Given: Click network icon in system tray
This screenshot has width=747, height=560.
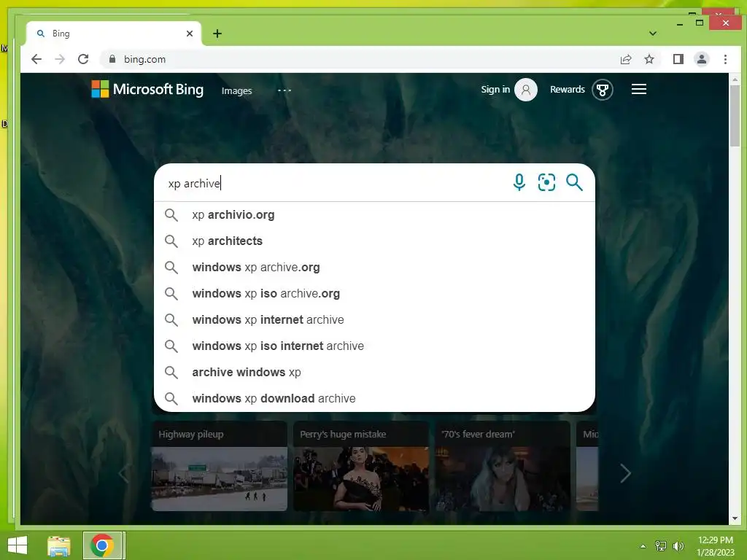Looking at the screenshot, I should click(x=661, y=546).
